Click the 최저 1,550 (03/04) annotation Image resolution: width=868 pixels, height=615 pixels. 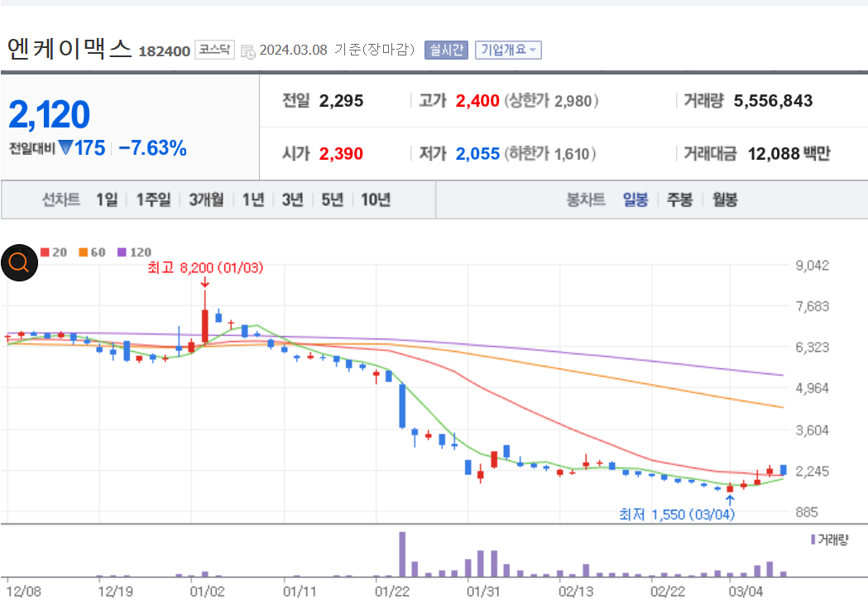tap(677, 514)
